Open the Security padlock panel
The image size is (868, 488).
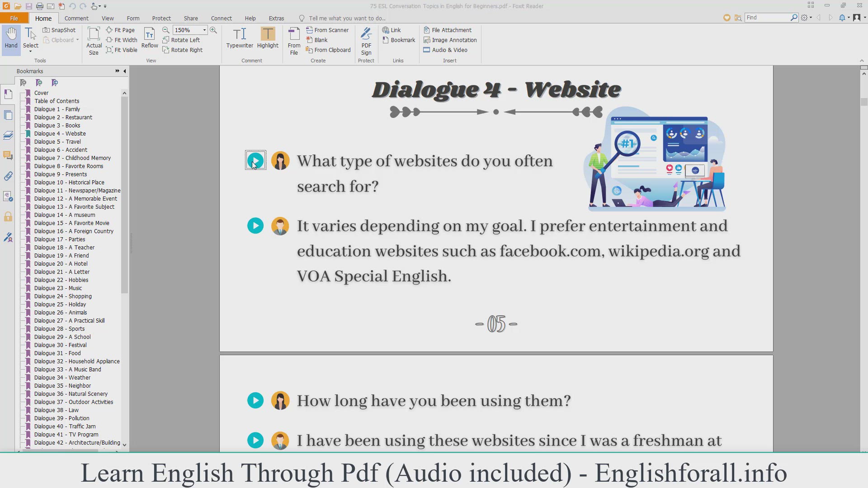(x=8, y=217)
